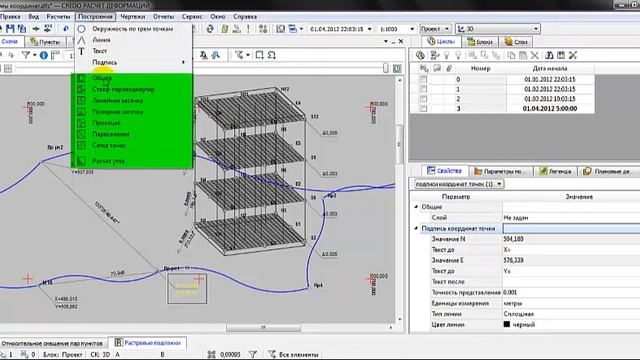The height and width of the screenshot is (360, 640).
Task: Open the scale dropdown 1:1000
Action: (x=412, y=29)
